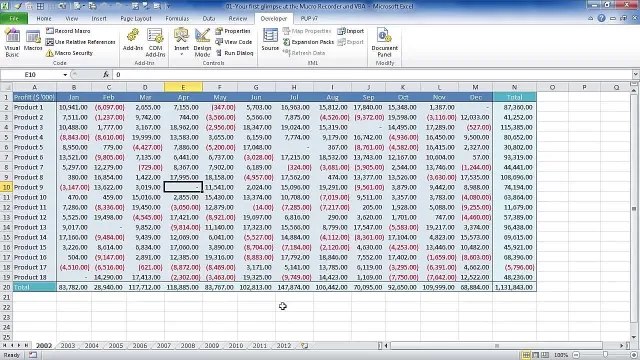Image resolution: width=640 pixels, height=360 pixels.
Task: Switch to the Formulas tab
Action: point(177,18)
